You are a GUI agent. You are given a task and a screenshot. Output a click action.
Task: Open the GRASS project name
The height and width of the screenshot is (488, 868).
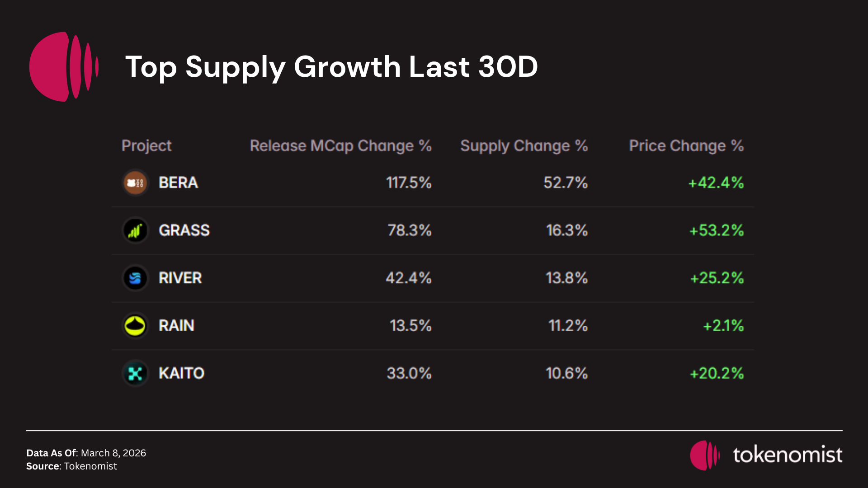(184, 230)
